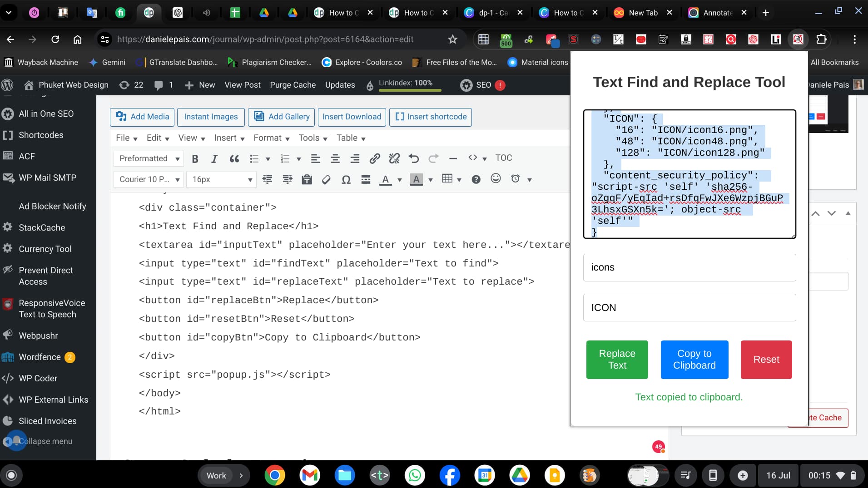Click the Add Media button
868x488 pixels.
(x=143, y=117)
